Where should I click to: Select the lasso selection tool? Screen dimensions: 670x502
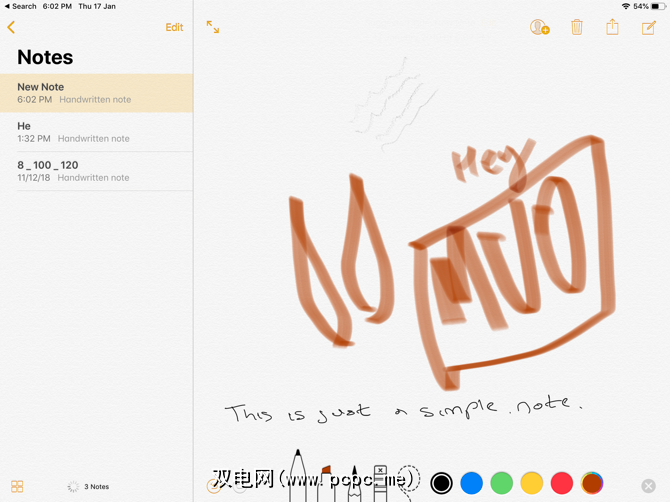pyautogui.click(x=408, y=482)
